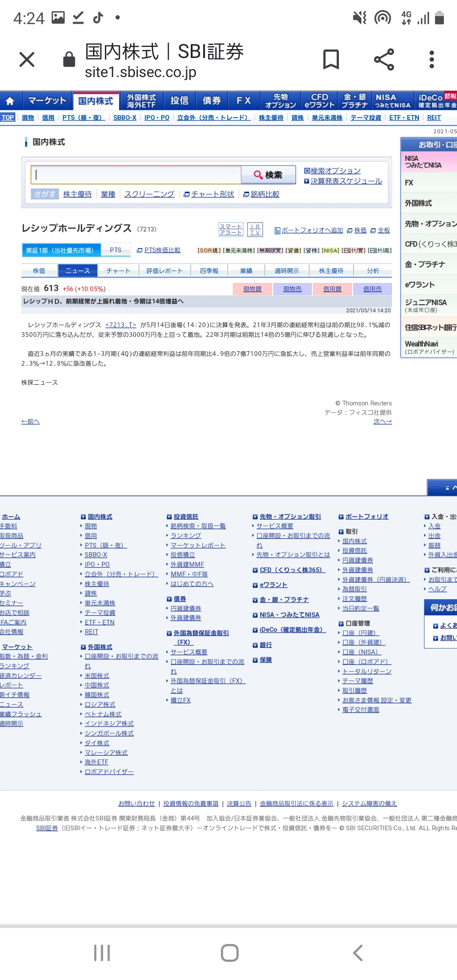Click 信用買 order button
Viewport: 457px width, 980px height.
[333, 289]
